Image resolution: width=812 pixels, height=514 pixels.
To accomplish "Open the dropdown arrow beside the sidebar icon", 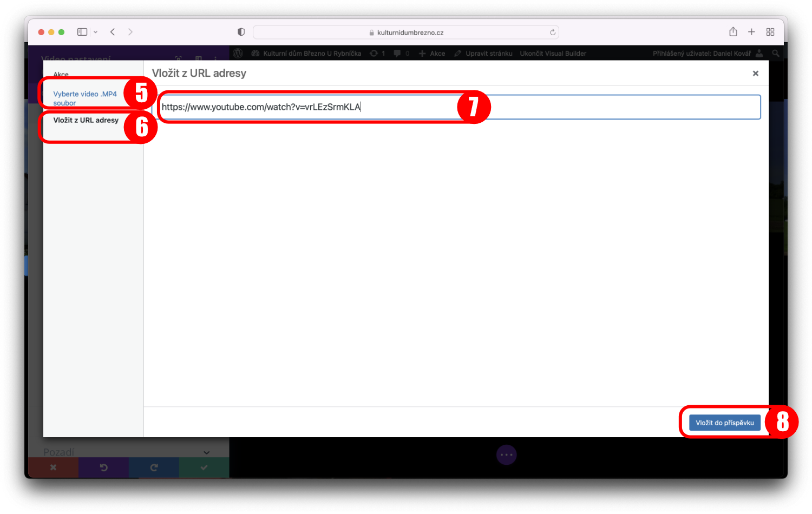I will click(x=96, y=32).
